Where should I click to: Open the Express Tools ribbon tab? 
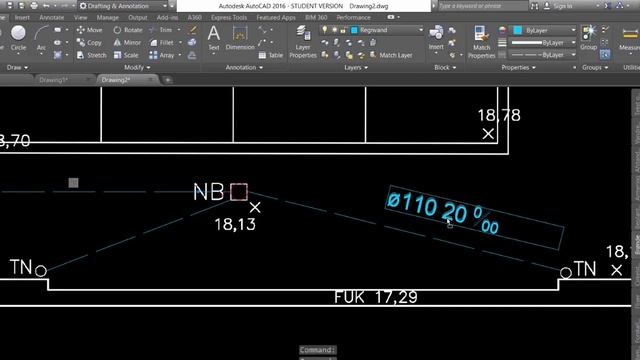(229, 18)
